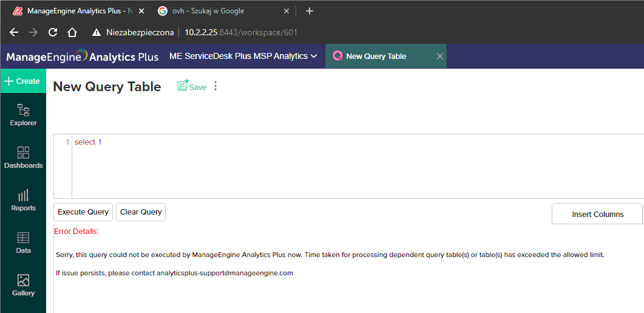Open Data section from the sidebar
This screenshot has height=313, width=644.
tap(23, 242)
